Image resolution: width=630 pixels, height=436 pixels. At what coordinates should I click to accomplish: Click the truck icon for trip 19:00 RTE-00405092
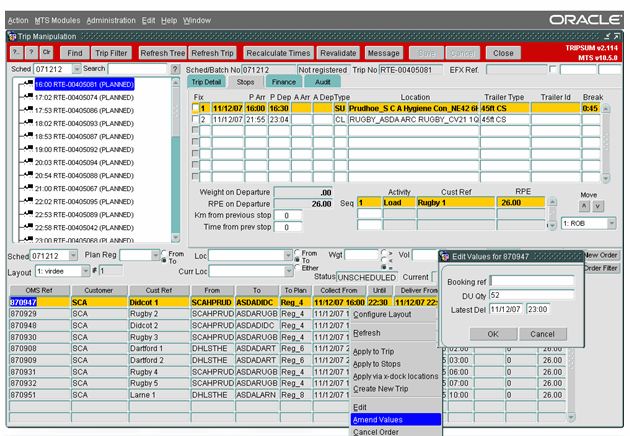[28, 149]
